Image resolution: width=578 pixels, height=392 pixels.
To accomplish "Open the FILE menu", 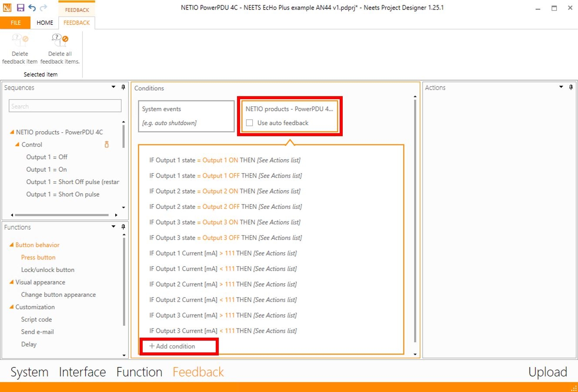I will [16, 23].
